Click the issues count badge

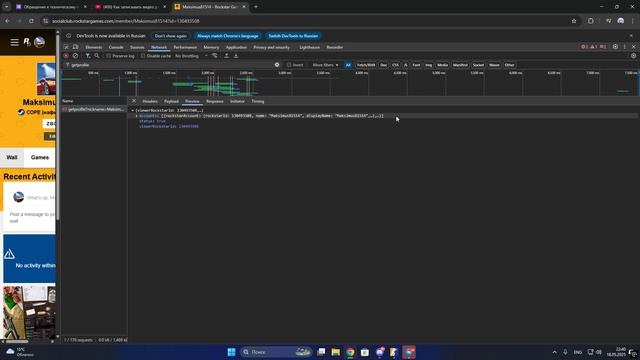[x=603, y=47]
